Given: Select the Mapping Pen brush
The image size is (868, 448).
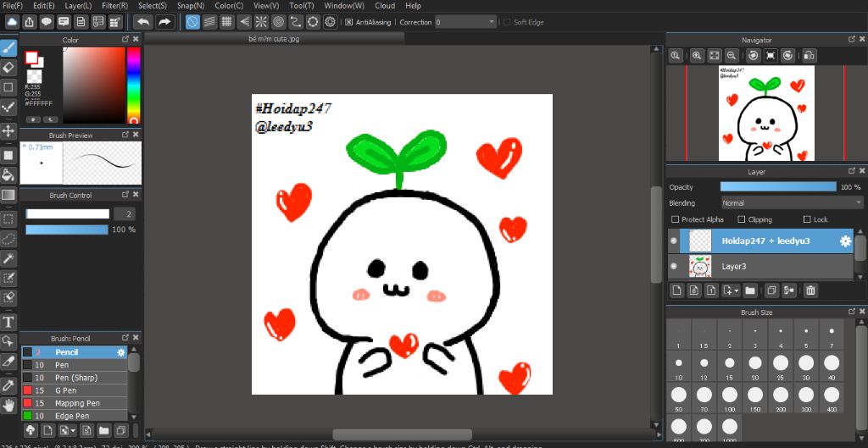Looking at the screenshot, I should [75, 403].
